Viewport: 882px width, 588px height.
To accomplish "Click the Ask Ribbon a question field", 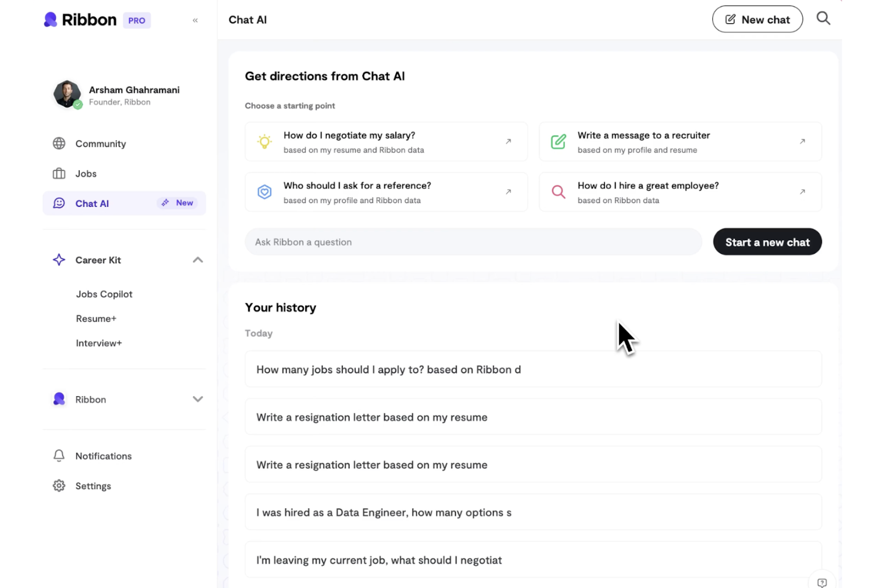I will point(473,242).
